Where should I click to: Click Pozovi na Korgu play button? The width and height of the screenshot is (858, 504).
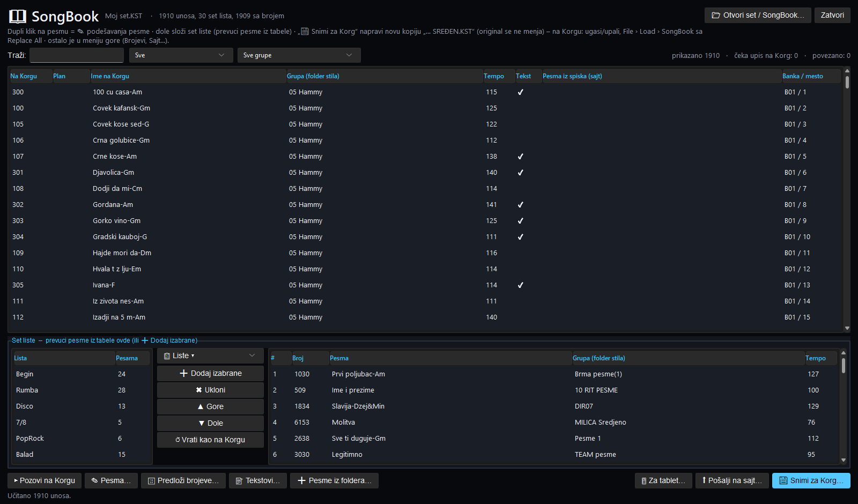click(45, 480)
